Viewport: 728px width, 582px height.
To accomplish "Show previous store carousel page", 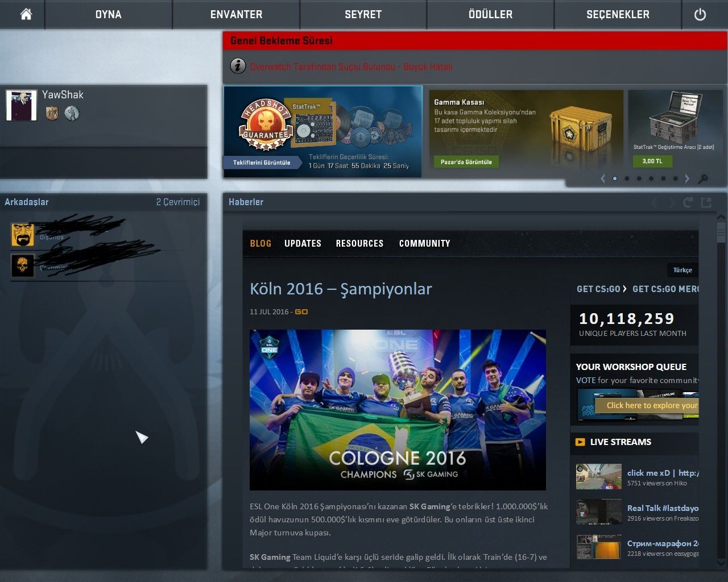I will point(603,178).
